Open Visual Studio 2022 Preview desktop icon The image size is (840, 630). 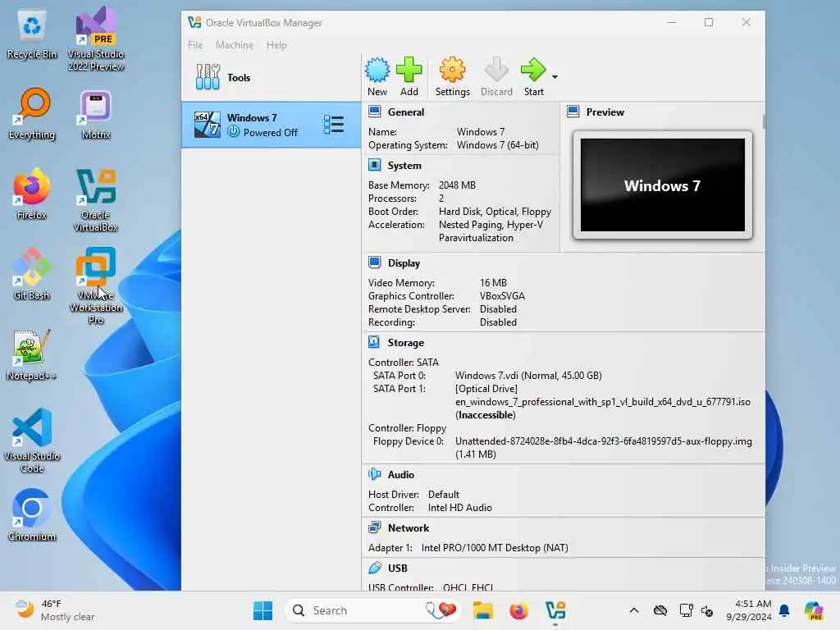coord(96,39)
